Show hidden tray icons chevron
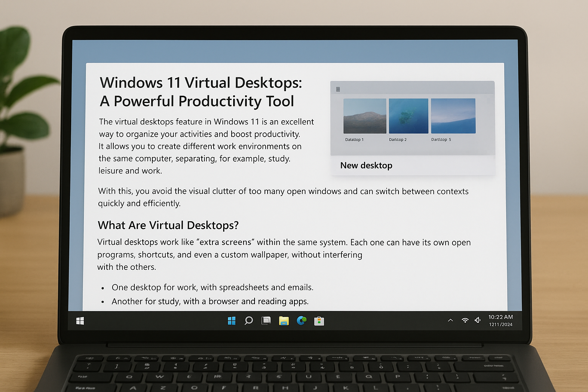 point(451,320)
